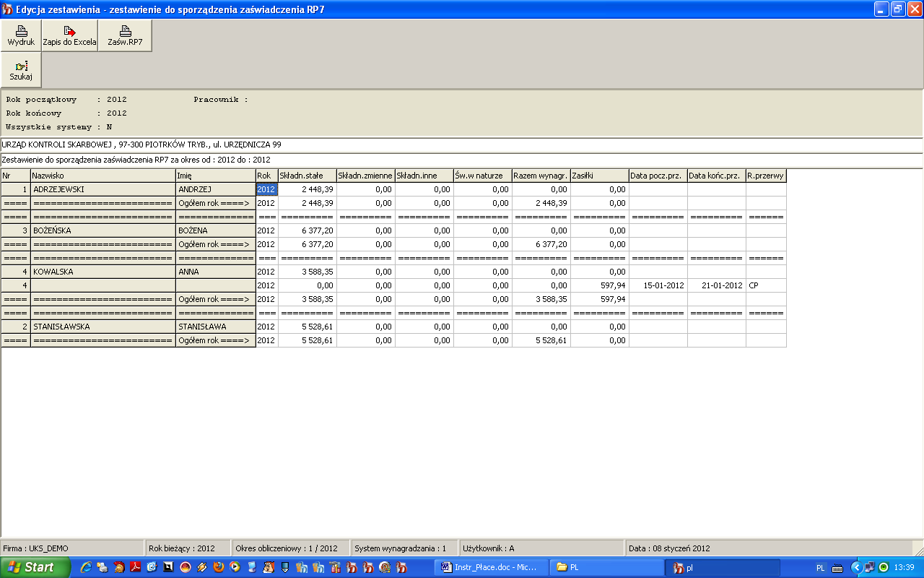Image resolution: width=924 pixels, height=578 pixels.
Task: Click the green circle tray icon
Action: (x=884, y=568)
